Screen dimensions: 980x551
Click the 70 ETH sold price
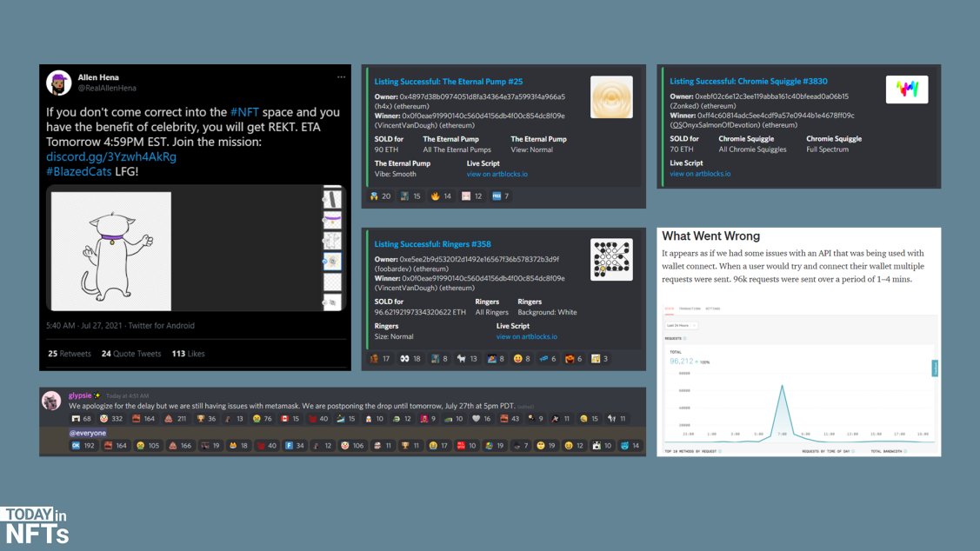coord(682,149)
